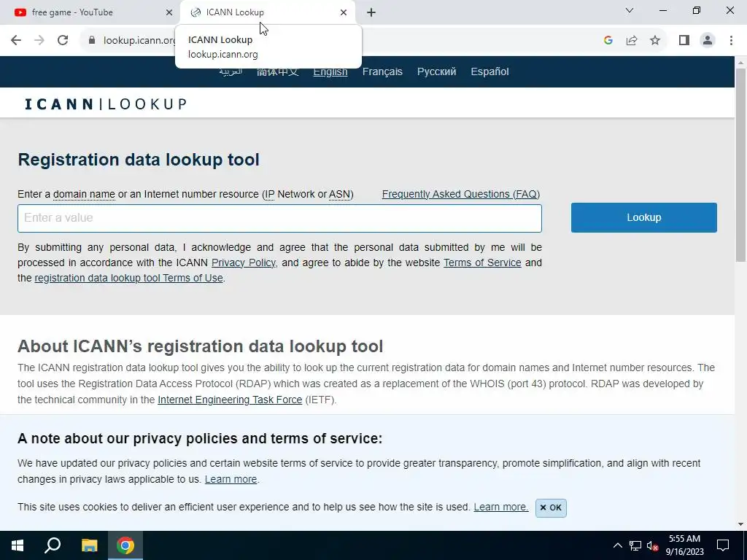The width and height of the screenshot is (747, 560).
Task: Bookmark this page with the star icon
Action: coord(655,41)
